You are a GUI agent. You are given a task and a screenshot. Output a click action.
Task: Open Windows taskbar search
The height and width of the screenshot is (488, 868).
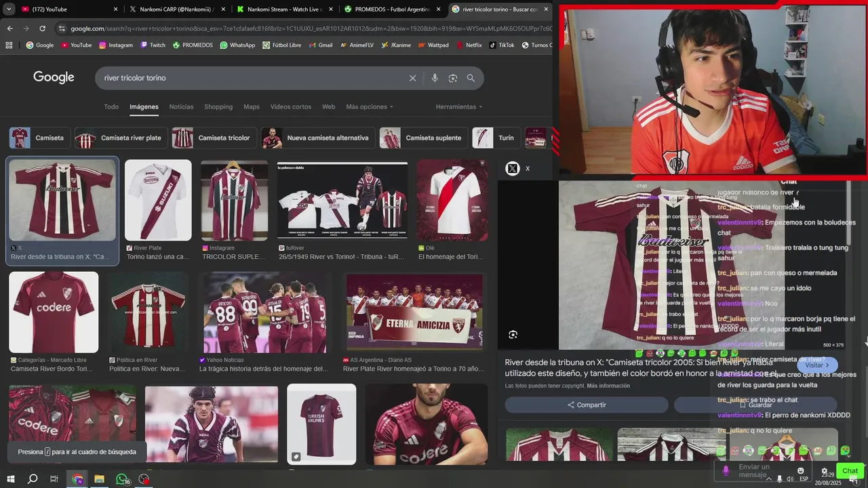tap(32, 479)
